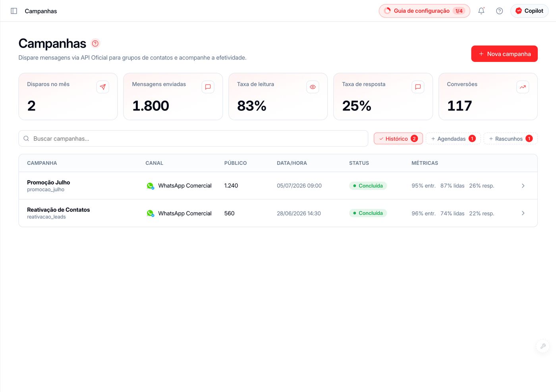Screen dimensions: 556x392
Task: Click the 87% lidas metric
Action: coord(452,186)
